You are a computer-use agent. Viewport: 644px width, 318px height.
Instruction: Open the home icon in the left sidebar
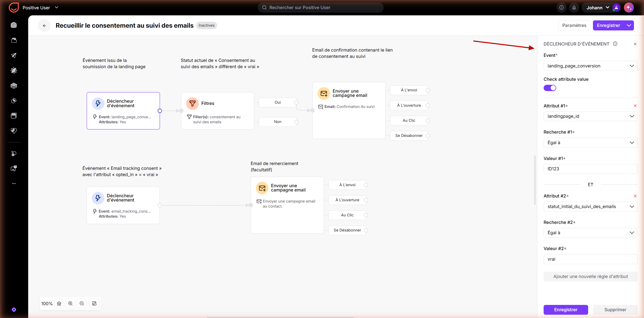pyautogui.click(x=14, y=25)
